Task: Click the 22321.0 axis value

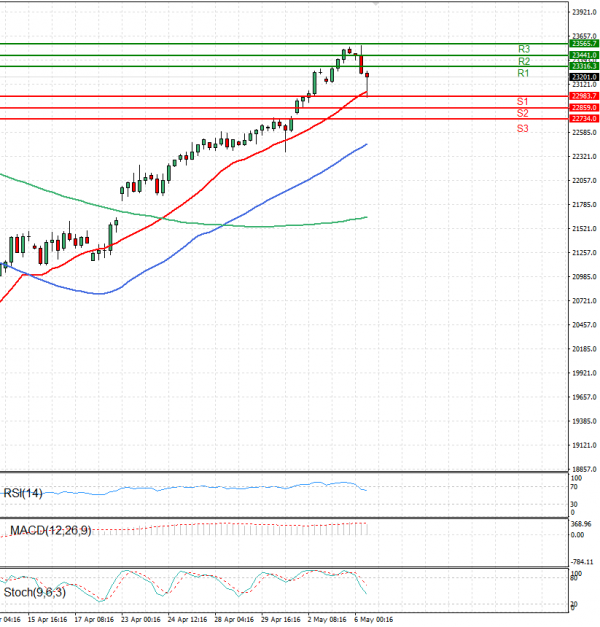Action: tap(584, 156)
